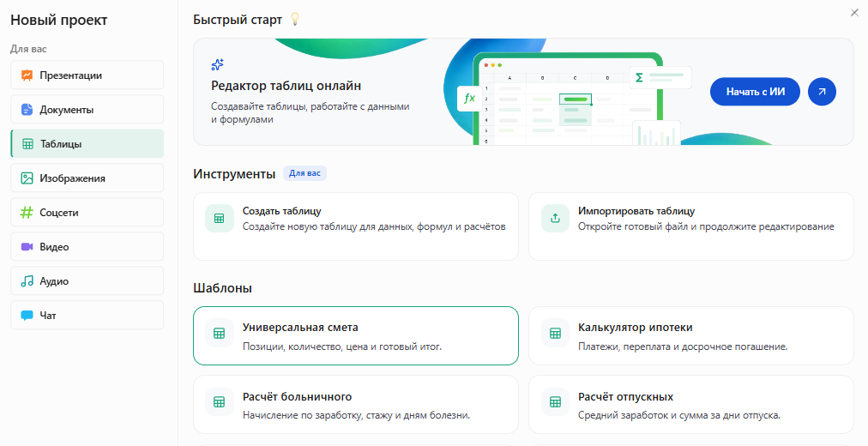Open the Изображения category
The height and width of the screenshot is (446, 868).
pos(87,178)
